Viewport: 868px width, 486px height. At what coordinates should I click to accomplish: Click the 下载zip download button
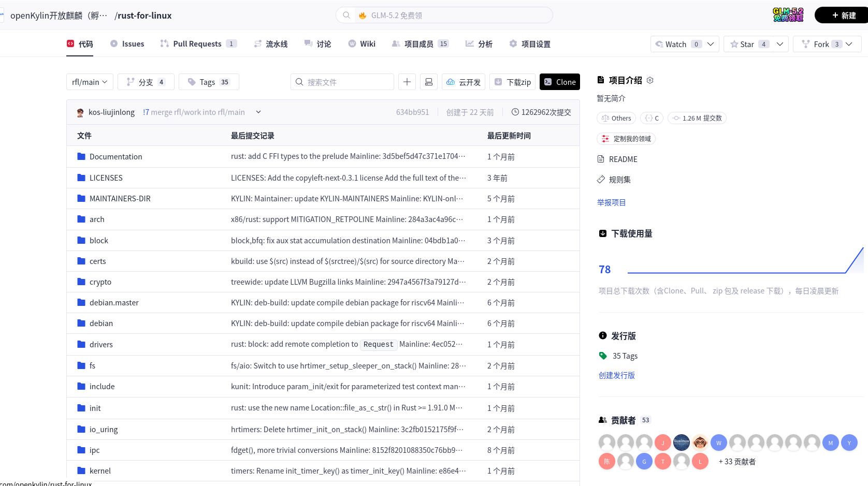coord(513,82)
